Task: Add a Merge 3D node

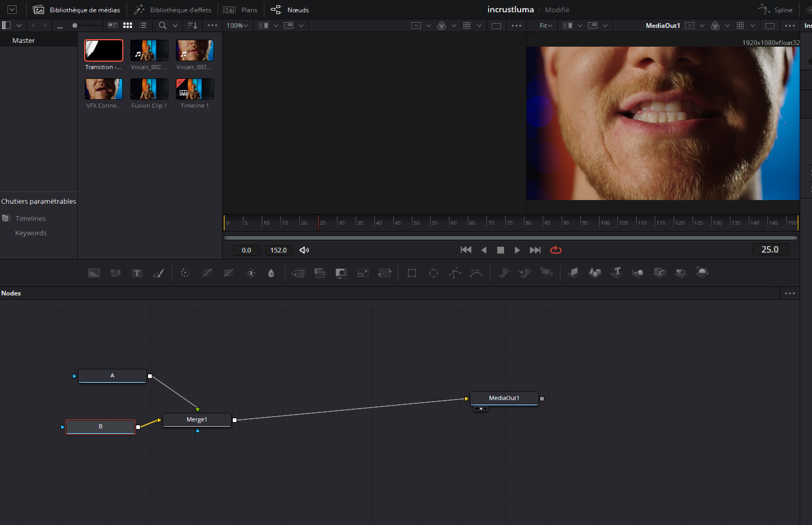Action: pos(638,272)
